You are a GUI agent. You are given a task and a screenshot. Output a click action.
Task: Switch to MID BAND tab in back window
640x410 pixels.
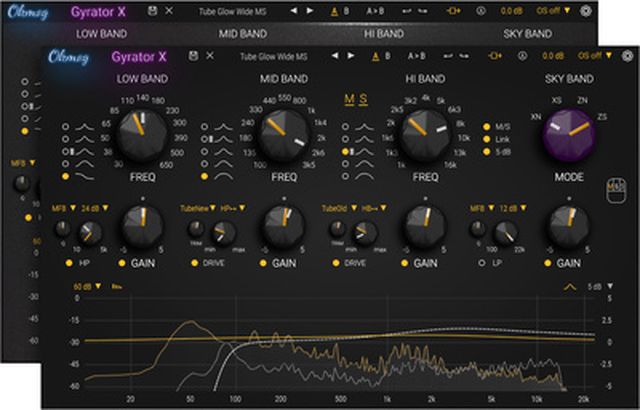243,33
